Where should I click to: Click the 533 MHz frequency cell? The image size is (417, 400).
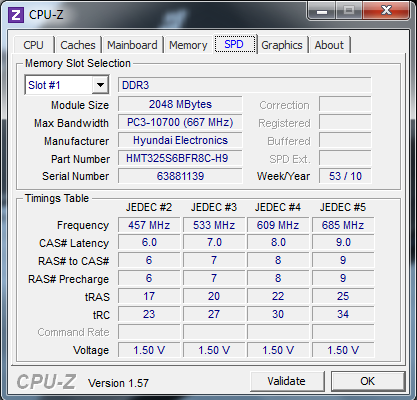point(214,225)
